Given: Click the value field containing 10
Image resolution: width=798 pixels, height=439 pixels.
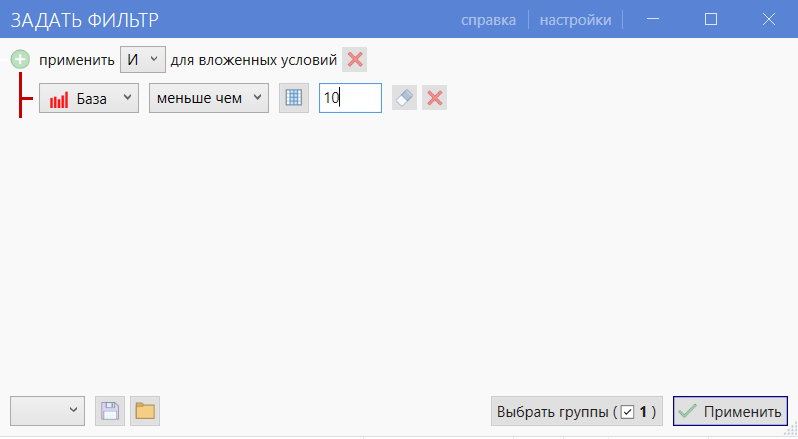Looking at the screenshot, I should (x=350, y=98).
